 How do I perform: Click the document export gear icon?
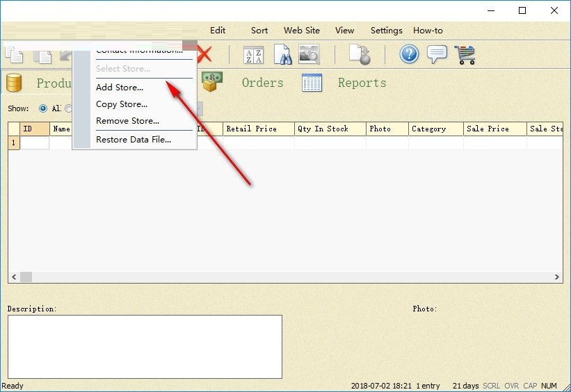[x=360, y=55]
